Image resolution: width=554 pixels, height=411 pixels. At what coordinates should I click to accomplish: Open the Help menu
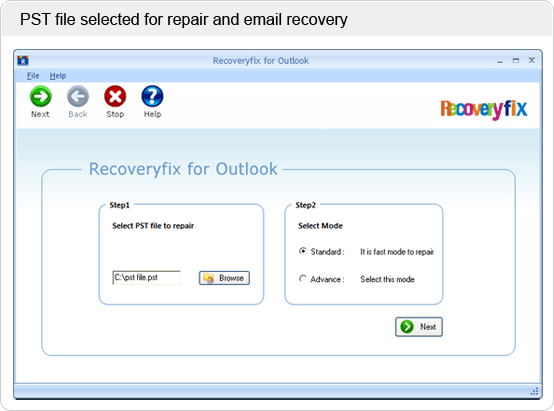tap(58, 76)
